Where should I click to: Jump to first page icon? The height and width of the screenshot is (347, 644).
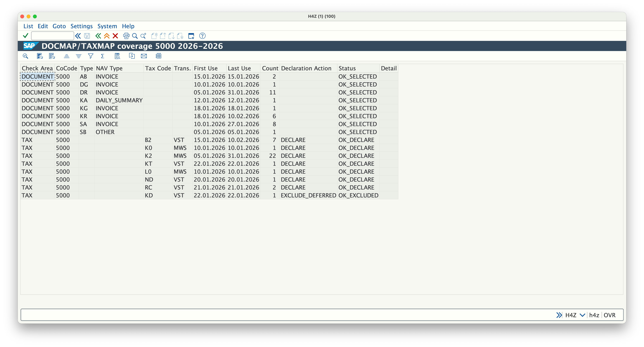click(x=154, y=36)
